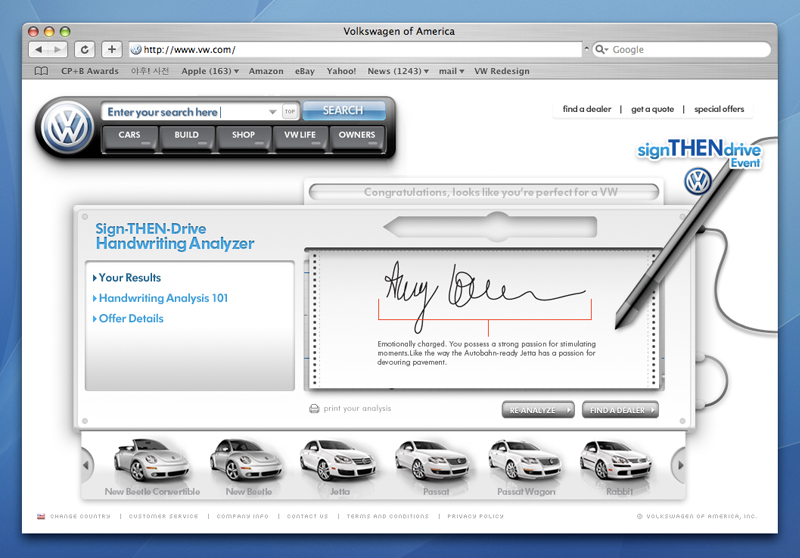
Task: Click the red close window button
Action: pyautogui.click(x=33, y=32)
